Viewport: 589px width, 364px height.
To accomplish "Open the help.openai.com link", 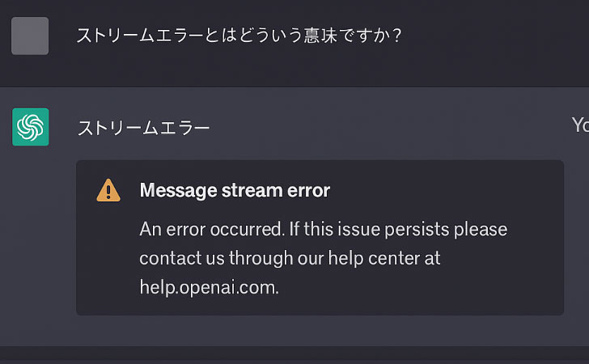I will coord(209,287).
